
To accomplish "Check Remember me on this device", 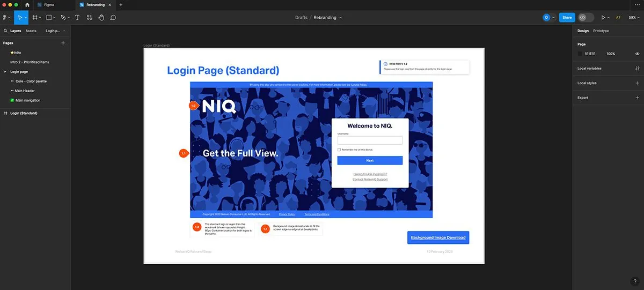I will (x=339, y=150).
